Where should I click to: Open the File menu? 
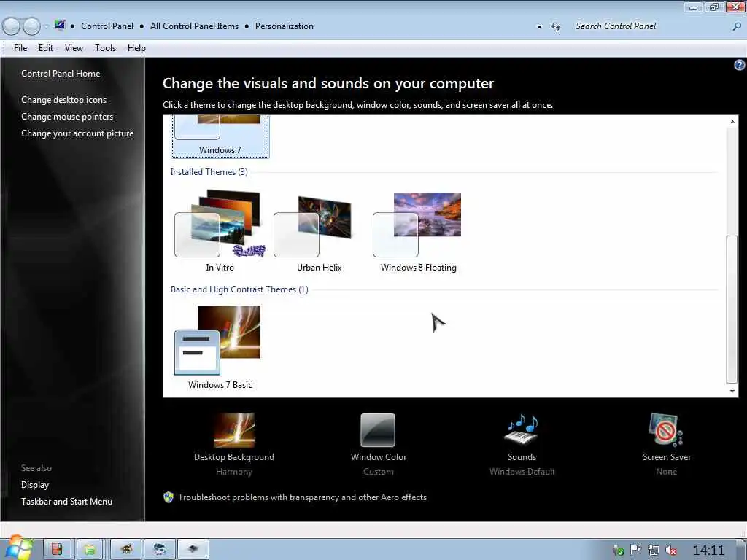pyautogui.click(x=20, y=48)
